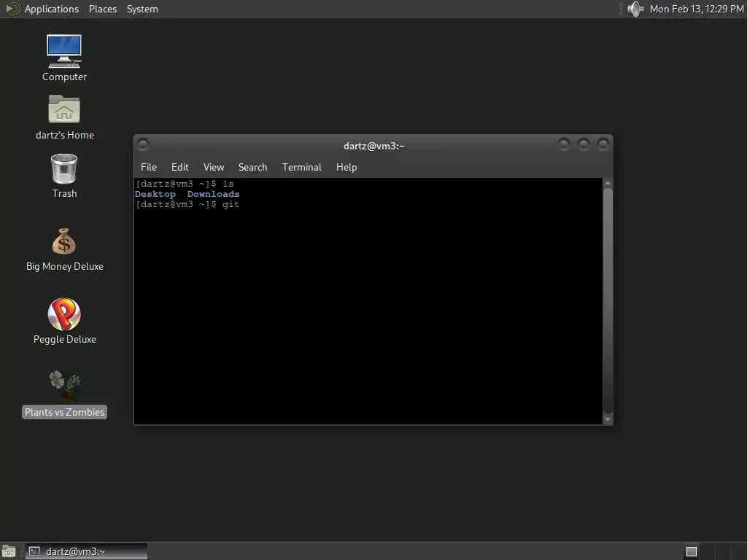Open the terminal File menu
The height and width of the screenshot is (560, 747).
tap(149, 167)
